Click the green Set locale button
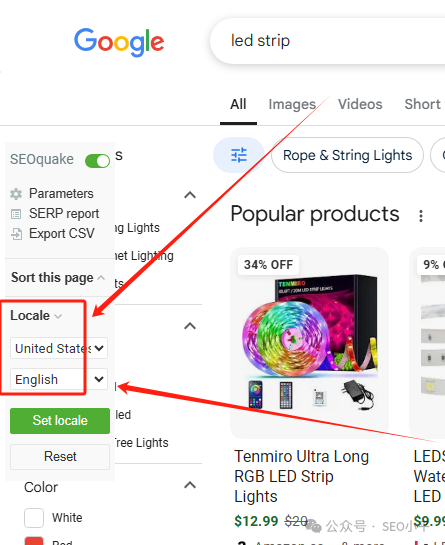445x545 pixels. click(60, 421)
